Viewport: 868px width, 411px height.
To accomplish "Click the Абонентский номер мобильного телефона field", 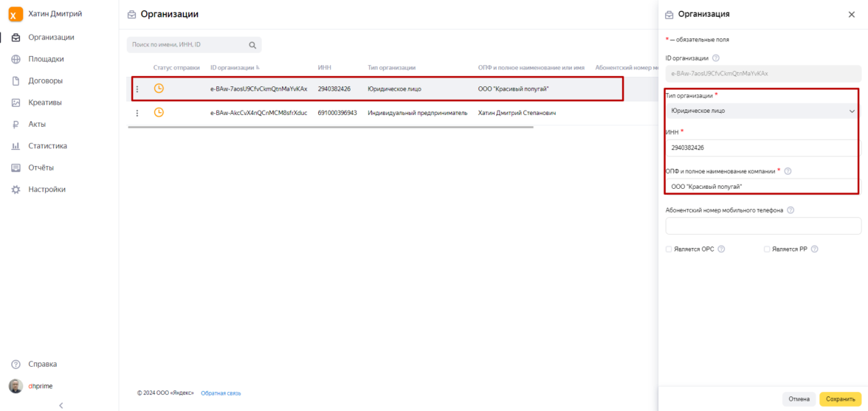I will (x=763, y=226).
